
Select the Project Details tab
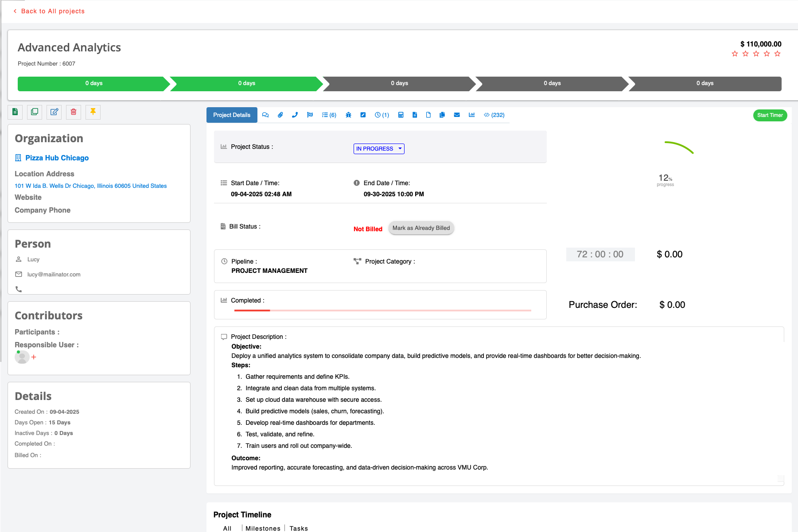point(232,115)
